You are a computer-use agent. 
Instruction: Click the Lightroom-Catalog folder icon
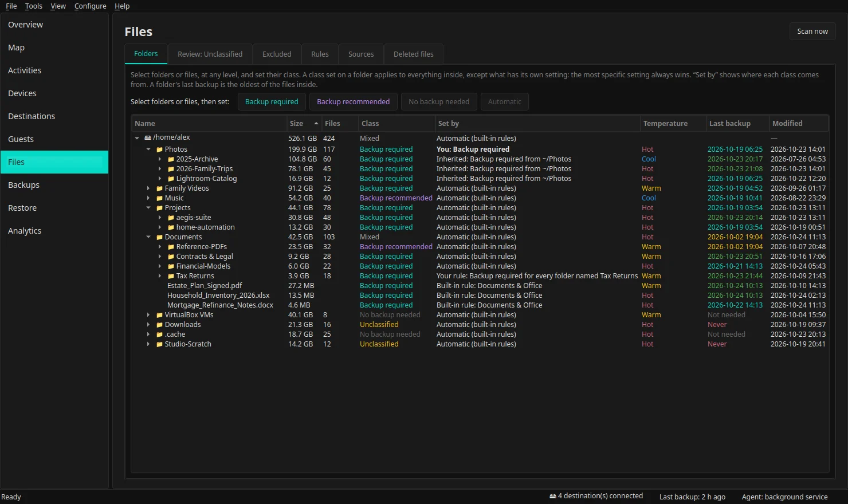click(x=171, y=179)
